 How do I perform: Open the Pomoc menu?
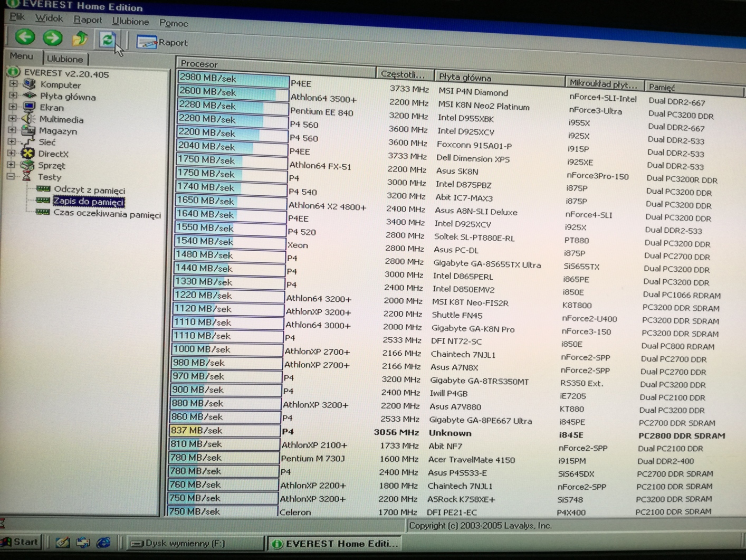174,23
